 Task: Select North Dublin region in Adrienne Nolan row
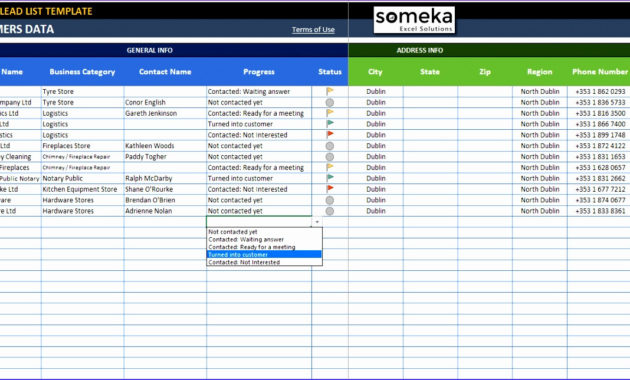[540, 211]
